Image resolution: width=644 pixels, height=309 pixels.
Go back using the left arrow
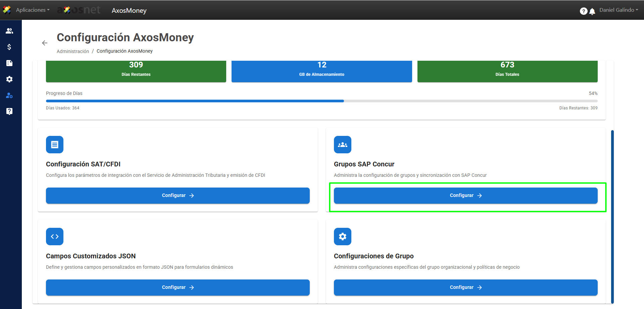point(45,43)
